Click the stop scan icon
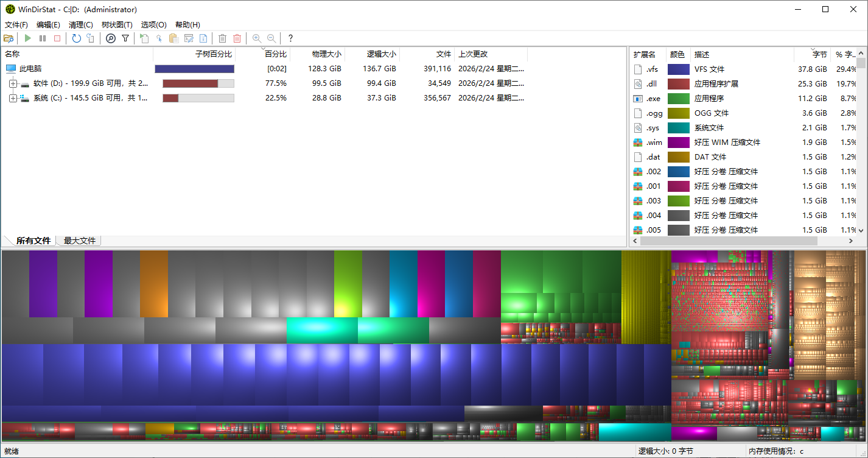Screen dimensions: 868x458 [x=57, y=38]
